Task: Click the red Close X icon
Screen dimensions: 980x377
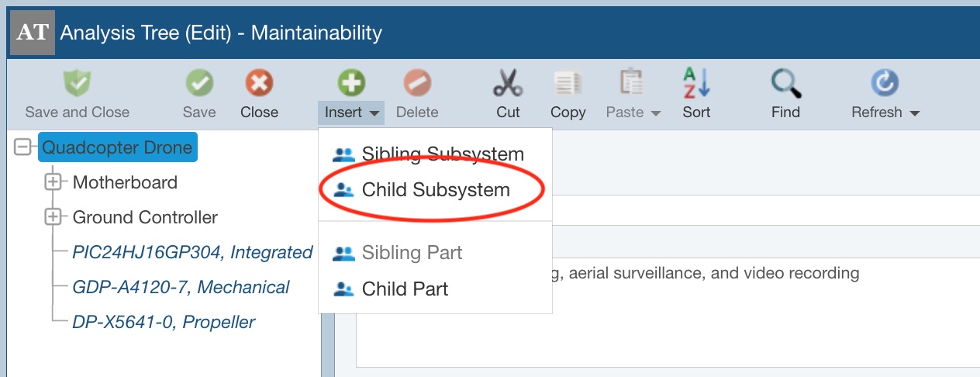Action: click(x=259, y=83)
